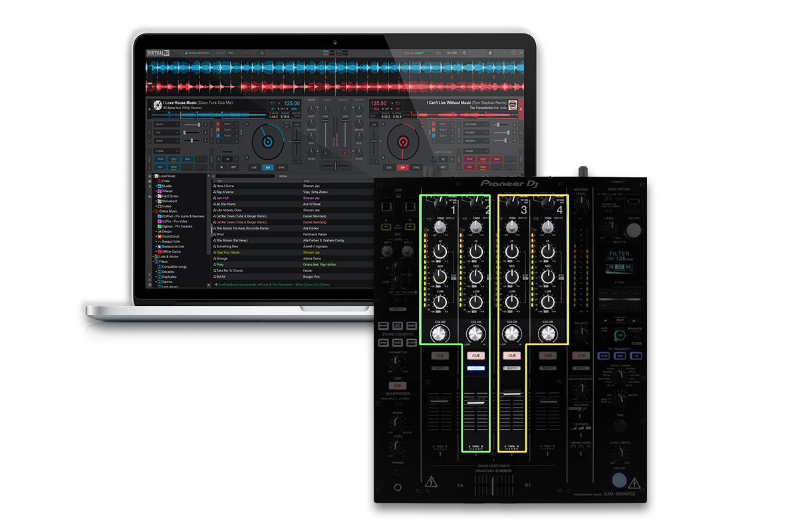Click the crossfader in the VirtualDJ mixer

(x=335, y=165)
